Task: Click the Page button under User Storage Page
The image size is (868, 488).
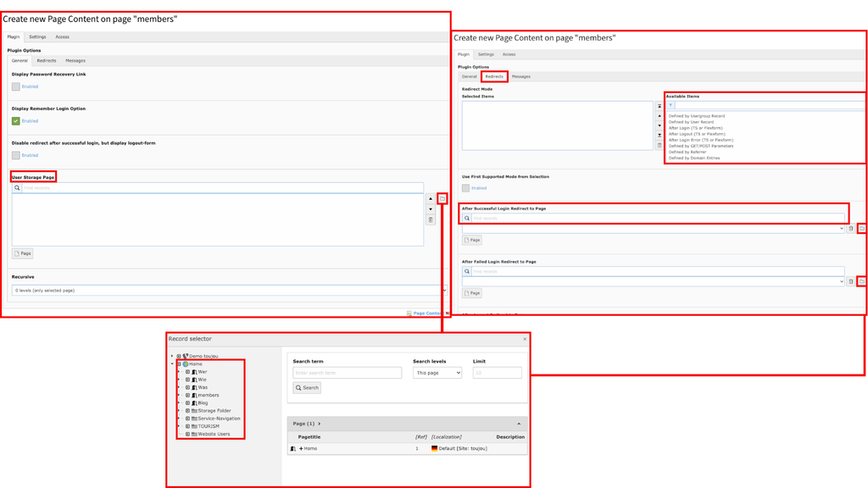Action: click(23, 253)
